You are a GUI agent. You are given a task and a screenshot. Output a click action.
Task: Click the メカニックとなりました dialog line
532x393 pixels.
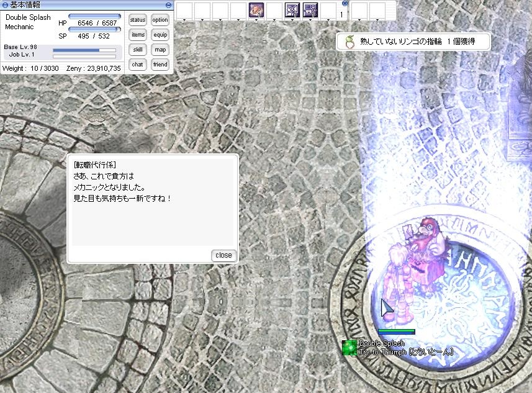pos(109,187)
